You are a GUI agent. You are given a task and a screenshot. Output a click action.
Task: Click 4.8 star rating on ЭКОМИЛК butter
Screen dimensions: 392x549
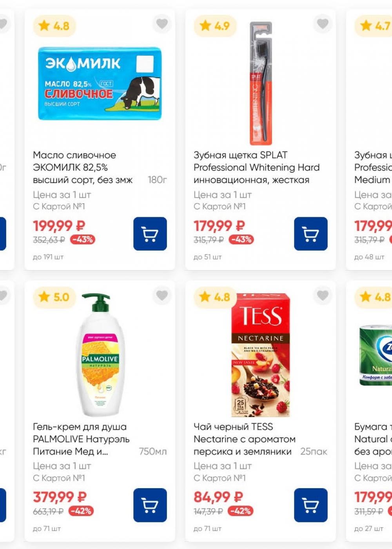pyautogui.click(x=54, y=26)
